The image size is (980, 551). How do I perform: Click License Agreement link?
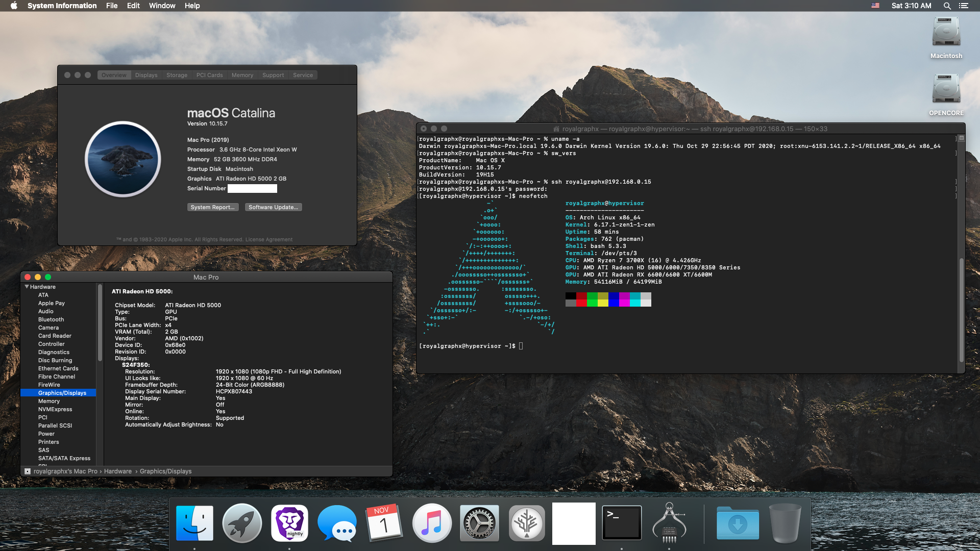tap(268, 239)
